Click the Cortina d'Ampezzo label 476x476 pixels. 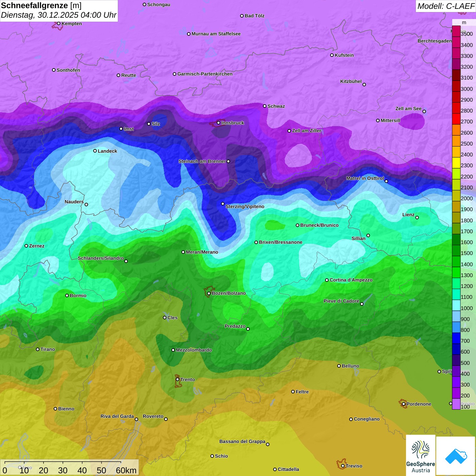351,280
